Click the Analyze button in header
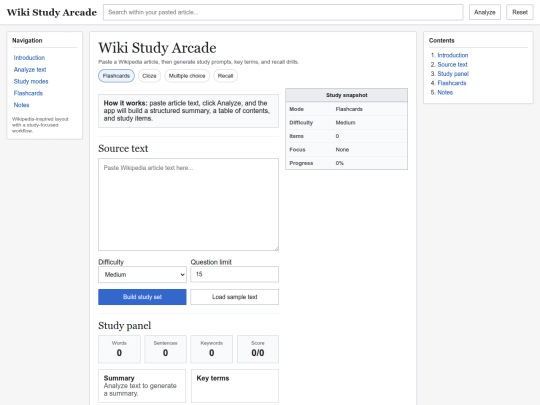This screenshot has height=405, width=540. point(485,12)
